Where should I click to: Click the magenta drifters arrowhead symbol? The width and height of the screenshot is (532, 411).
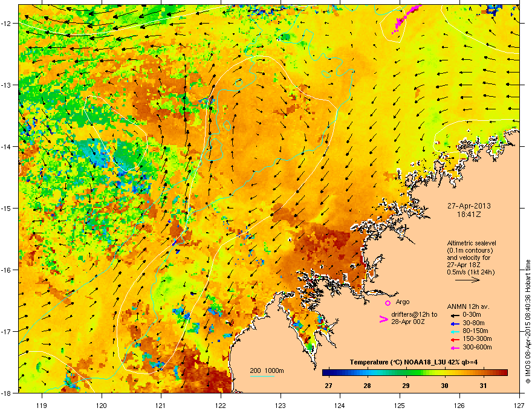(383, 319)
